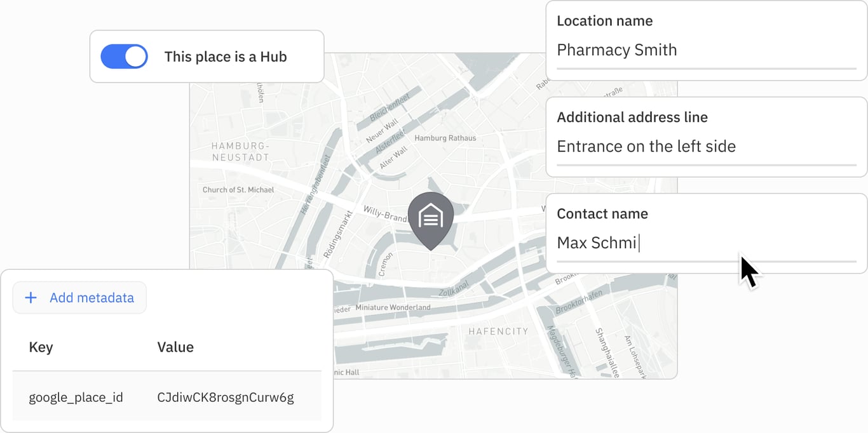Click the Add metadata button
Viewport: 868px width, 433px height.
(79, 298)
